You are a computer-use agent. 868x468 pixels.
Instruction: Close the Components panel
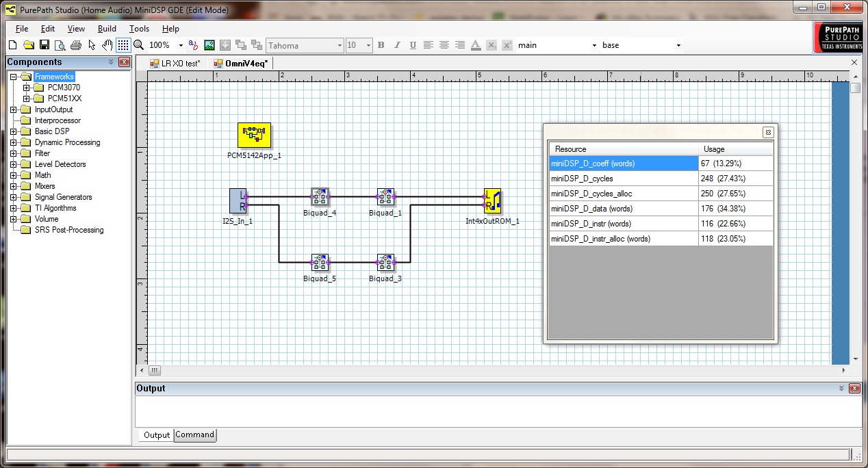coord(124,62)
